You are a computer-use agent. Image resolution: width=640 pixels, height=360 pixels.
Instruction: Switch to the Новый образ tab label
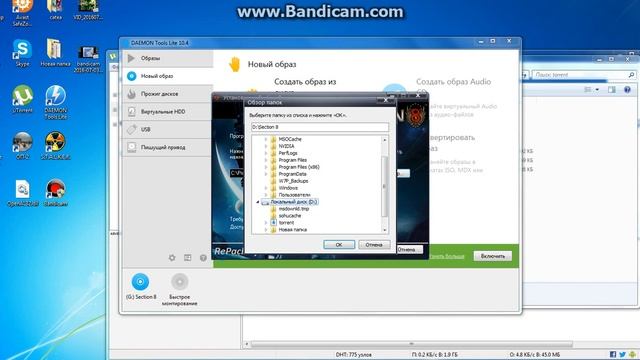tap(157, 76)
